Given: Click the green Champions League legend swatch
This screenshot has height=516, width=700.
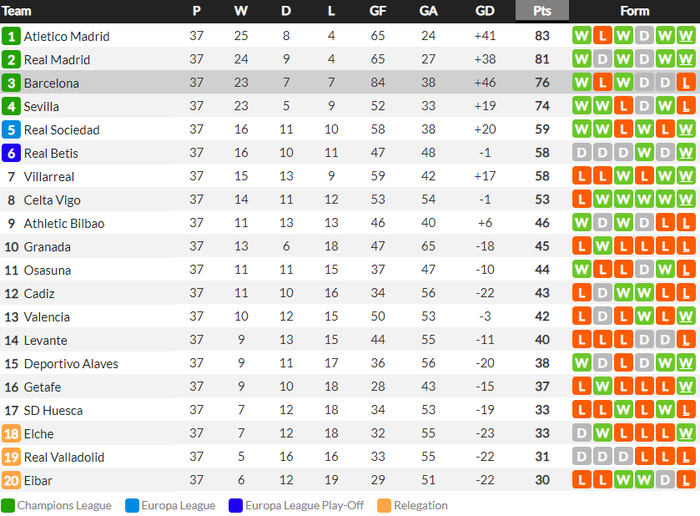Looking at the screenshot, I should pos(8,506).
